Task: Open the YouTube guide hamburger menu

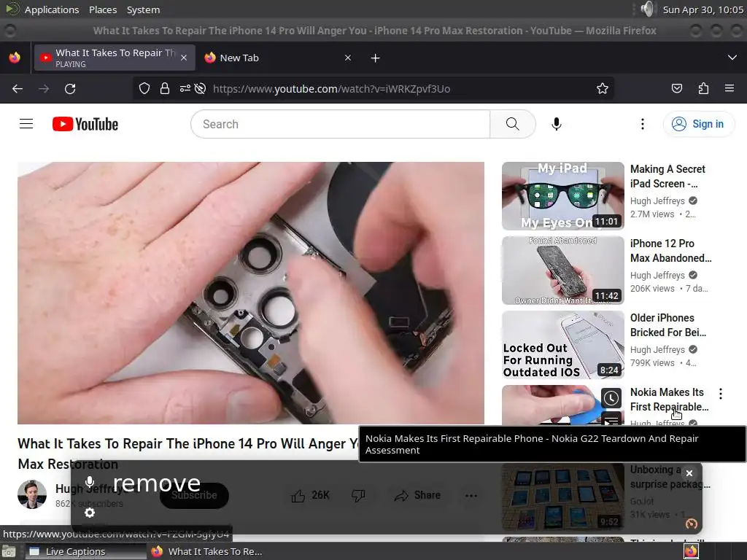Action: click(26, 124)
